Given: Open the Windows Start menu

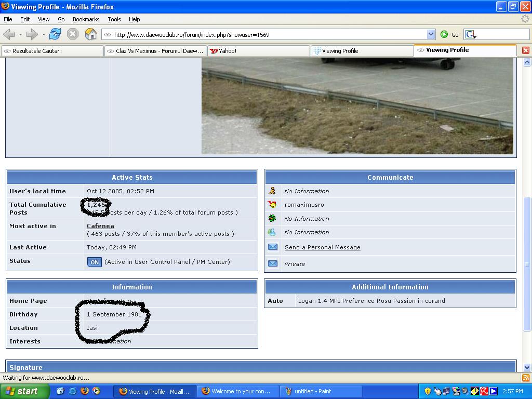Looking at the screenshot, I should [24, 391].
